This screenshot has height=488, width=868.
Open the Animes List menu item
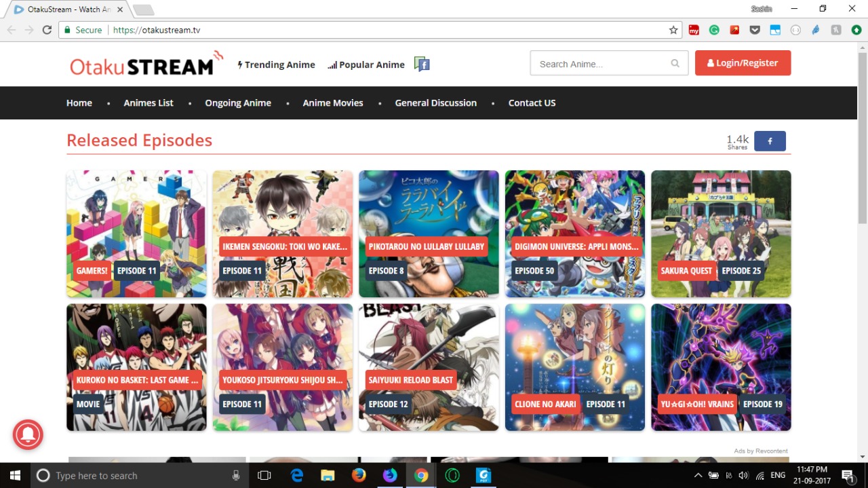149,103
